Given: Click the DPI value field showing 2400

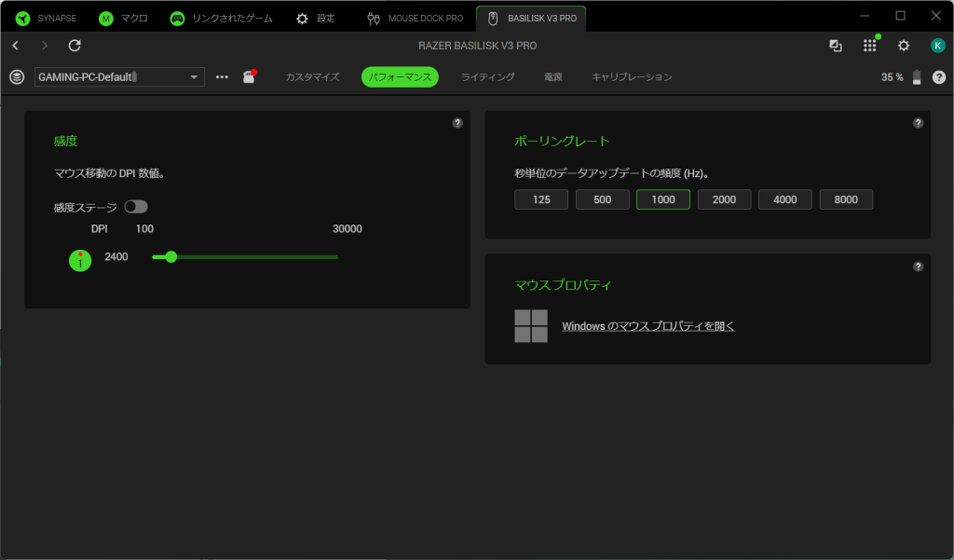Looking at the screenshot, I should click(116, 257).
